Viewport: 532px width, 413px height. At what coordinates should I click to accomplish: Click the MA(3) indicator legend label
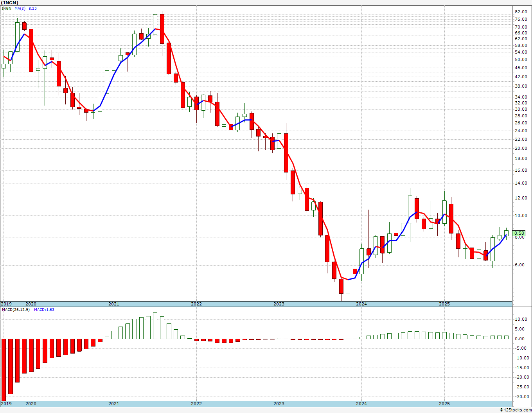pos(20,8)
